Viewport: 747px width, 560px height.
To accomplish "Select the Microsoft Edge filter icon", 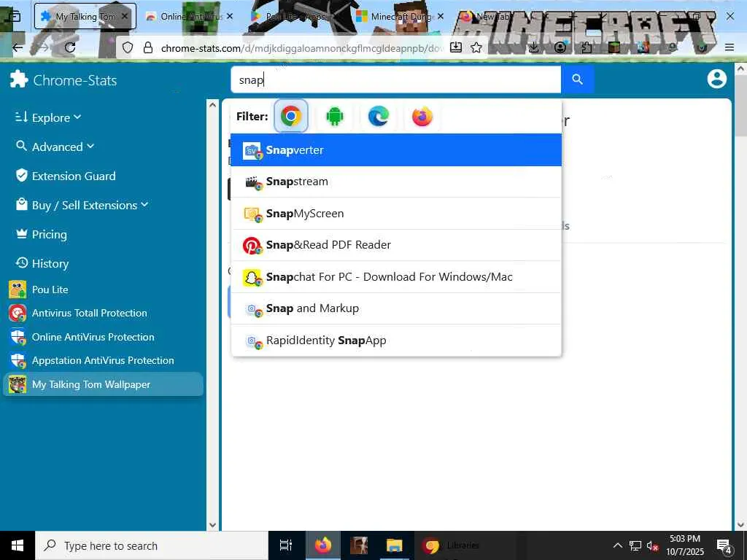I will pyautogui.click(x=379, y=116).
